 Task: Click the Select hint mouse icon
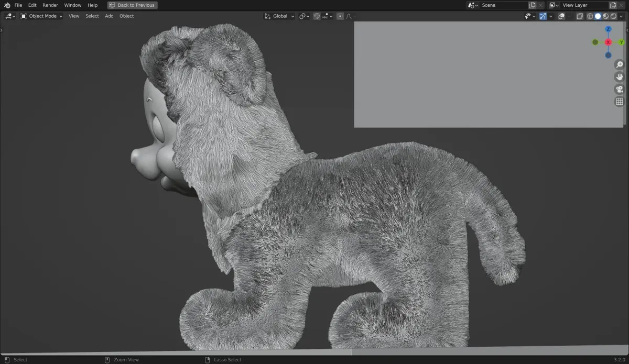point(7,360)
